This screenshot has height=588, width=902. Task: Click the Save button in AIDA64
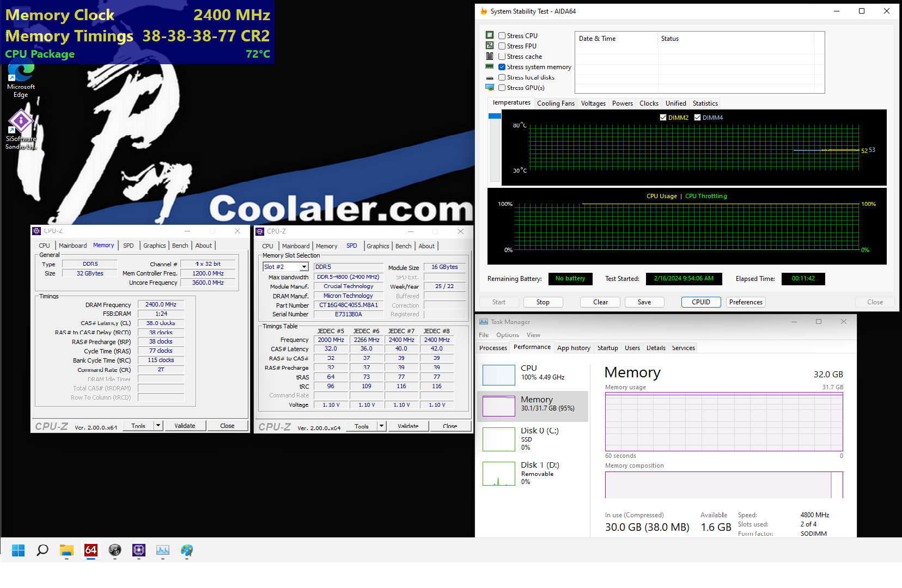(x=644, y=302)
